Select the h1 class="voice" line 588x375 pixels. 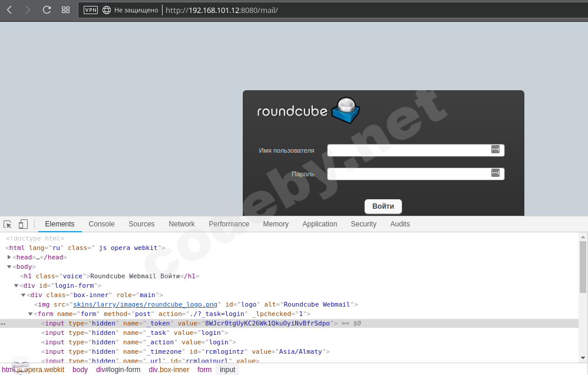point(110,277)
